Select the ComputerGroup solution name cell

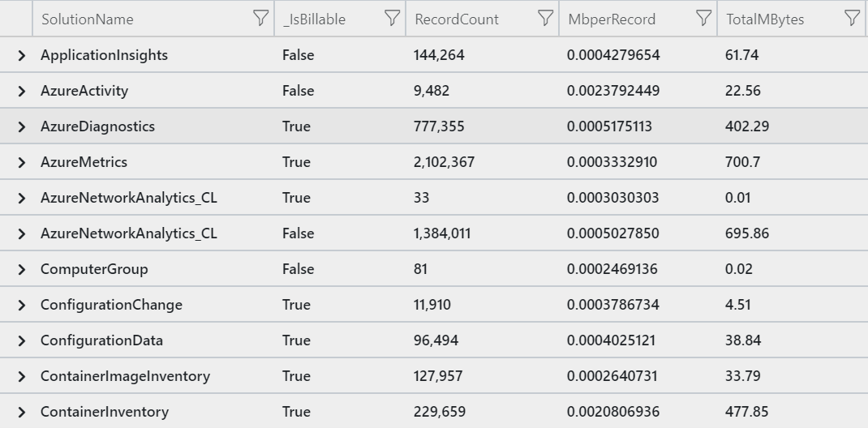(94, 269)
